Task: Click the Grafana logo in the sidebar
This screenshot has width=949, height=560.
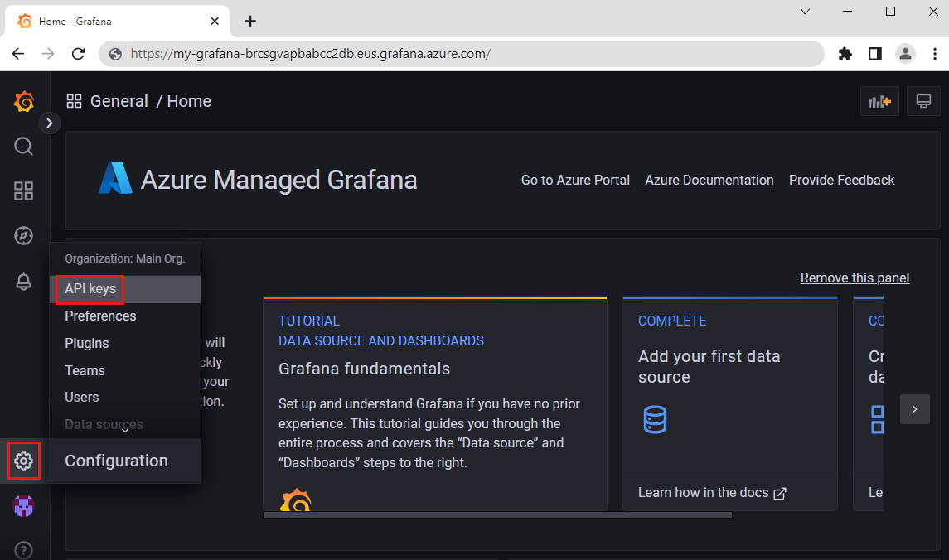Action: pos(23,101)
